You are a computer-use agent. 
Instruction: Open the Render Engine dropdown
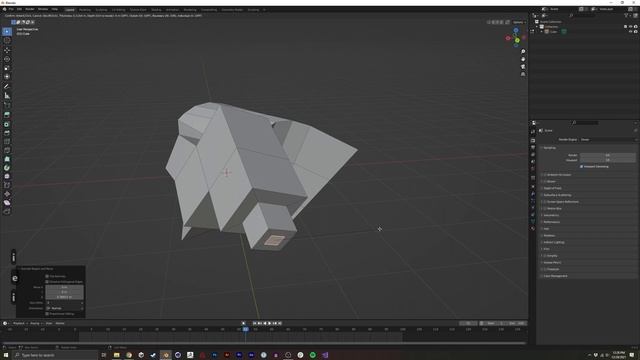608,140
